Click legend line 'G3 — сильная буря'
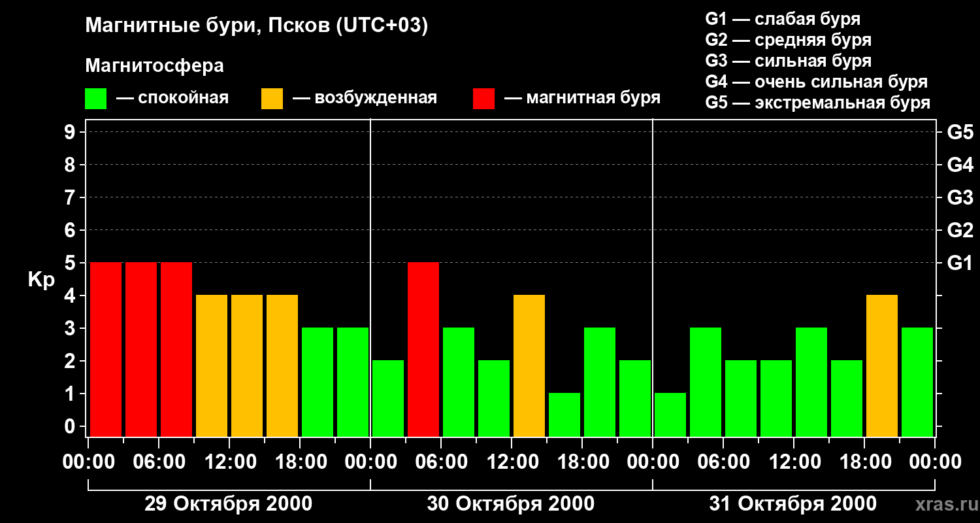This screenshot has width=980, height=523. (x=789, y=61)
